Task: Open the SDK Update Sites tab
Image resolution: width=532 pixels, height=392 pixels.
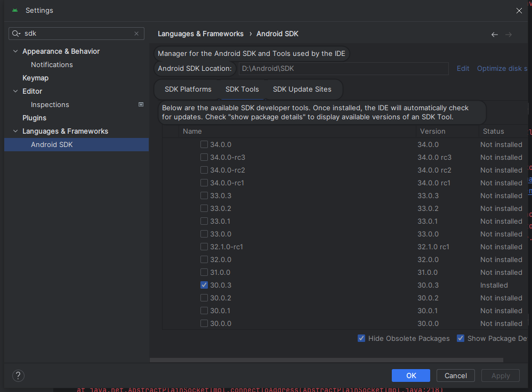Action: click(x=302, y=89)
